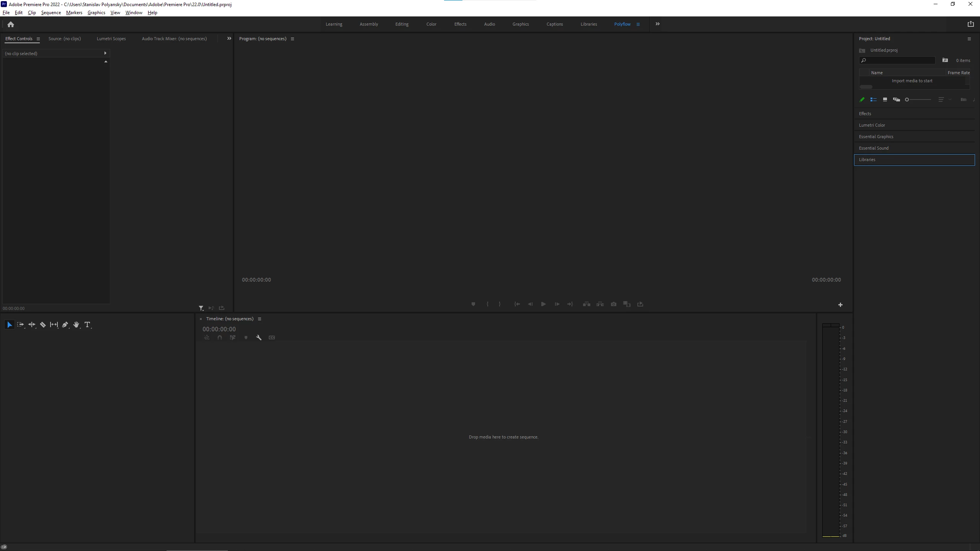Switch to the Lumetri Scopes tab
The image size is (980, 551).
pos(111,39)
